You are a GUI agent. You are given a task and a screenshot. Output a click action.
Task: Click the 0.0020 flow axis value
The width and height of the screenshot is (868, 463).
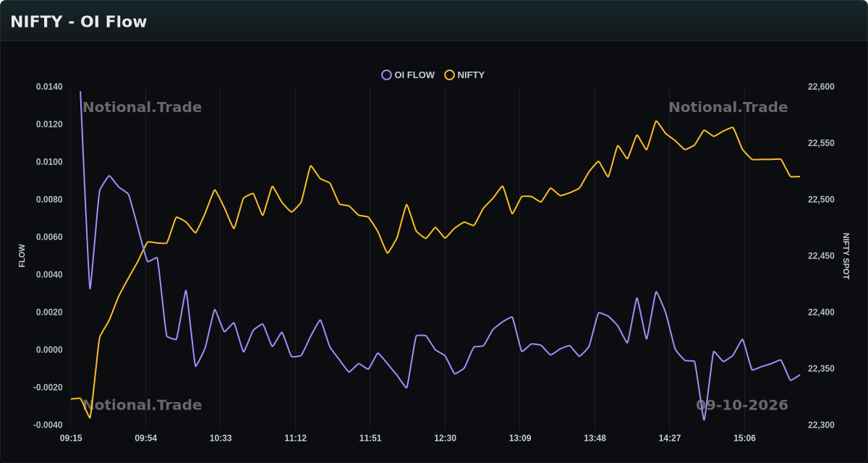49,313
